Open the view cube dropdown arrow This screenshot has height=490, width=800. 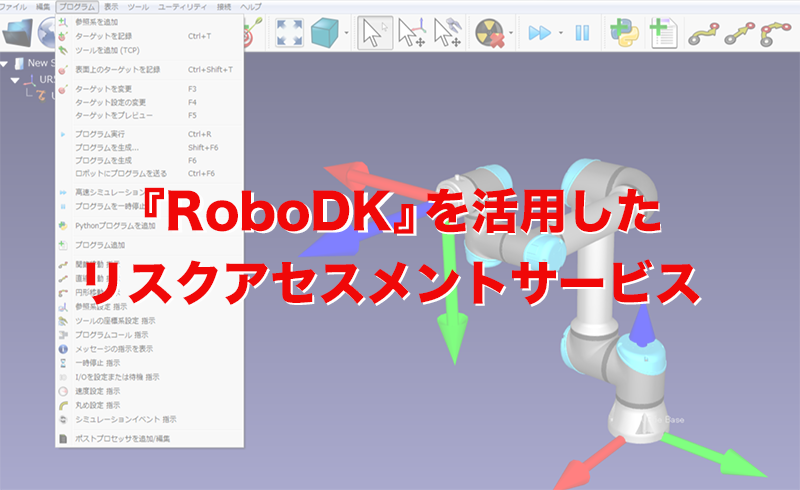(346, 33)
